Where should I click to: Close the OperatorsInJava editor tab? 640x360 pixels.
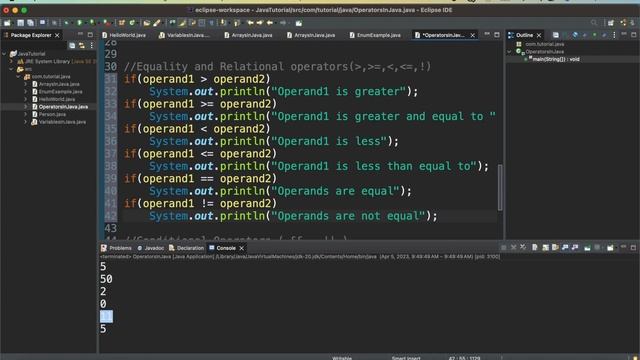(x=473, y=35)
